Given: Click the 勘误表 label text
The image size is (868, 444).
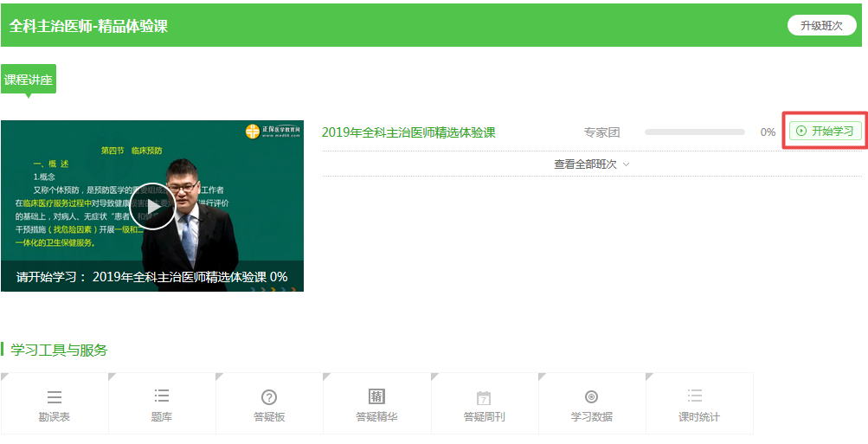Looking at the screenshot, I should (x=55, y=417).
